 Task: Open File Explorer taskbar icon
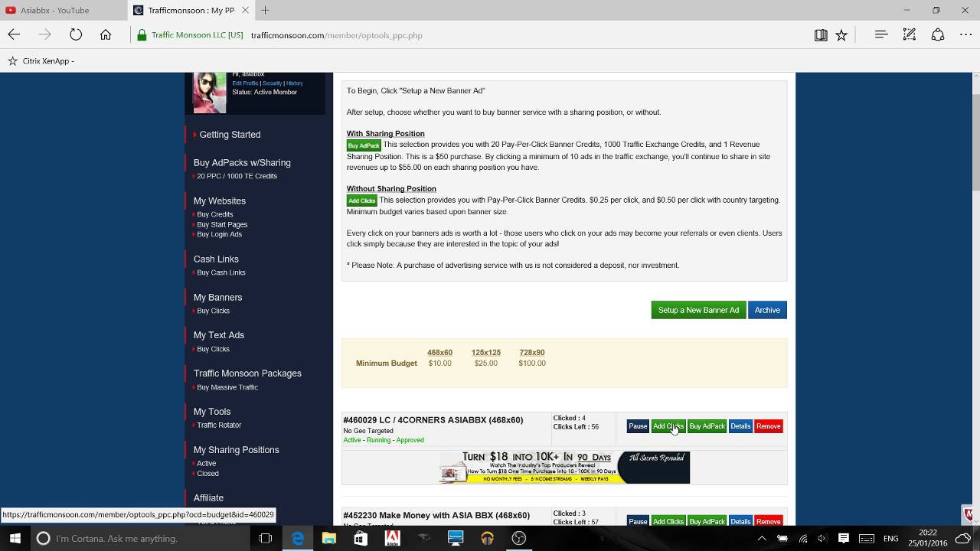click(329, 538)
